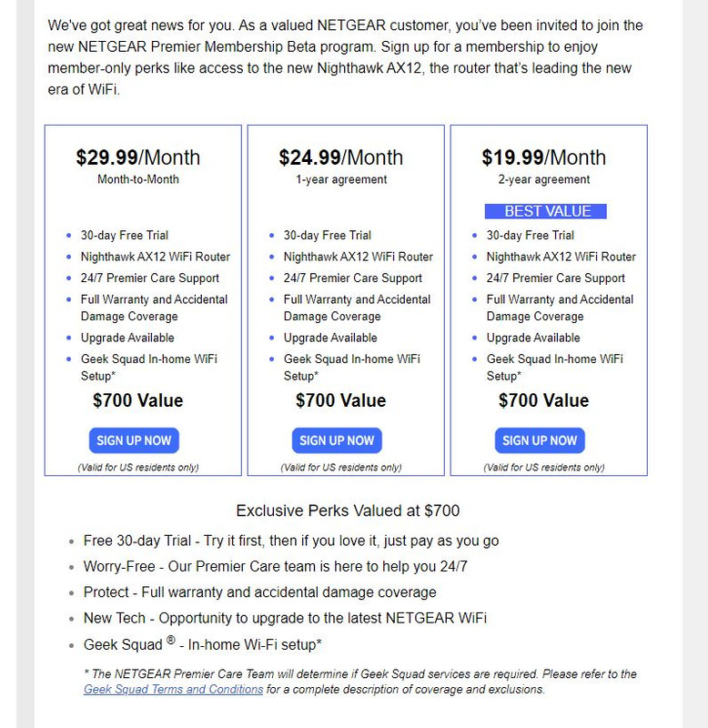708x728 pixels.
Task: Click the 2-year agreement label
Action: pyautogui.click(x=544, y=179)
